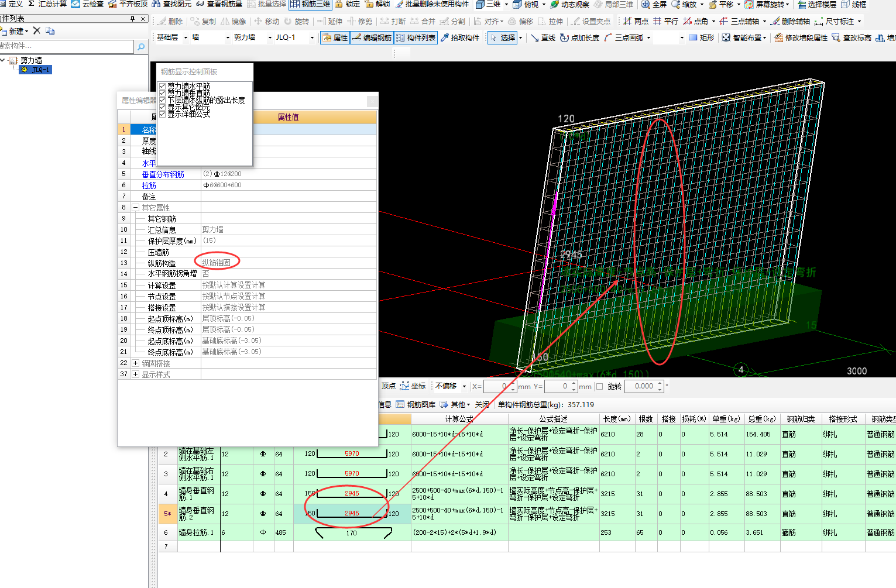Toggle the 属性 properties panel button
The height and width of the screenshot is (588, 896).
pos(335,37)
